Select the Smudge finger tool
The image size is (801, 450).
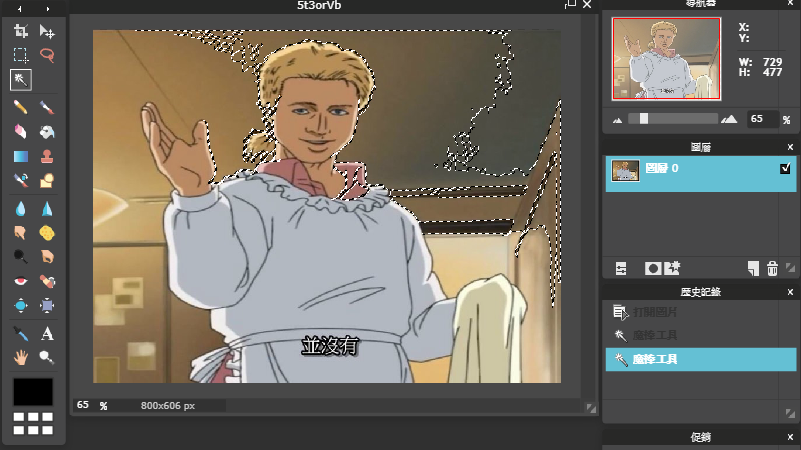tap(20, 233)
